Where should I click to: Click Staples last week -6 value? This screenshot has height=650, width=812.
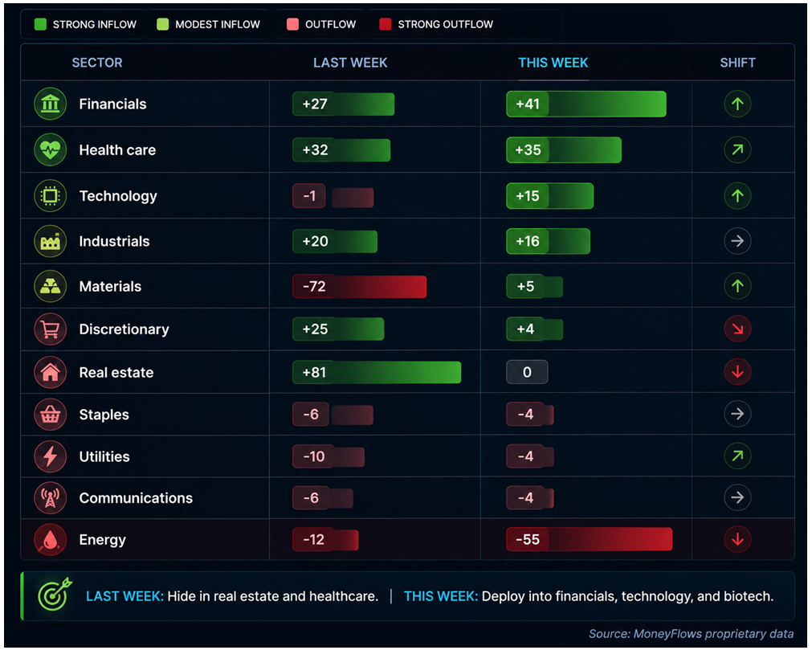tap(311, 415)
